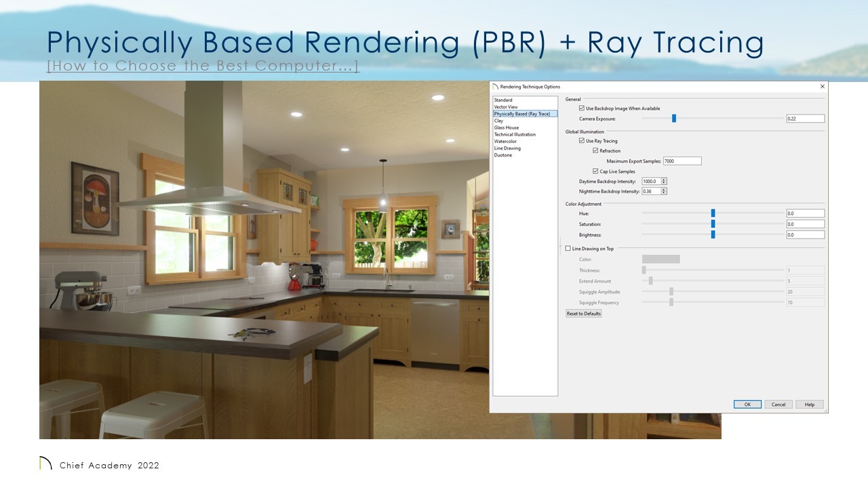Image resolution: width=868 pixels, height=488 pixels.
Task: Select the Watercolor rendering technique
Action: (x=505, y=141)
